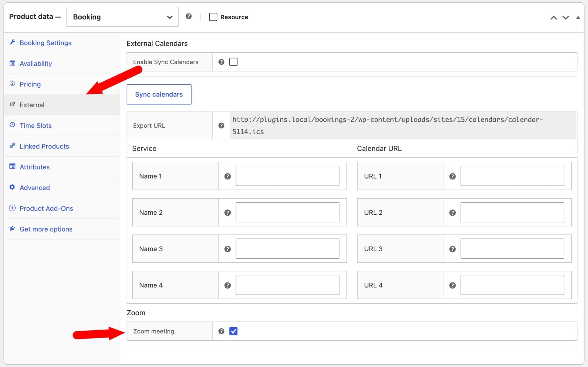
Task: Click the help icon for Name 1
Action: click(x=228, y=176)
